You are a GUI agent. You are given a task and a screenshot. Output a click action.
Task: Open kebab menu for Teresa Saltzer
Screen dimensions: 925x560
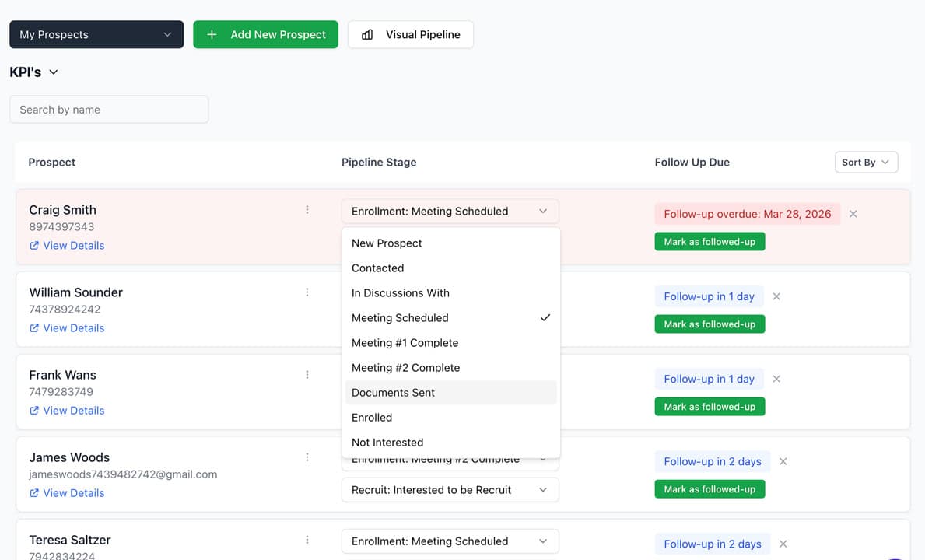point(307,540)
